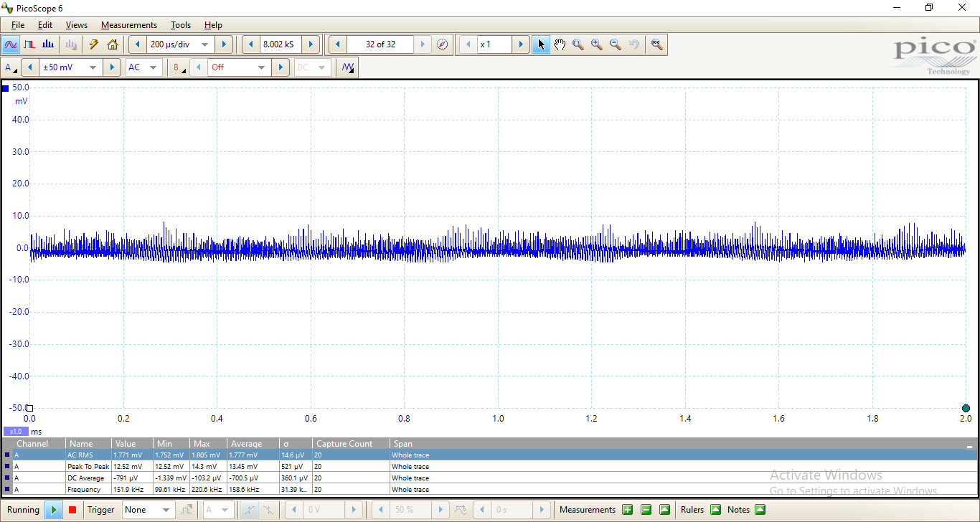Open the Buffer Navigator compass icon
The height and width of the screenshot is (522, 980).
[443, 44]
